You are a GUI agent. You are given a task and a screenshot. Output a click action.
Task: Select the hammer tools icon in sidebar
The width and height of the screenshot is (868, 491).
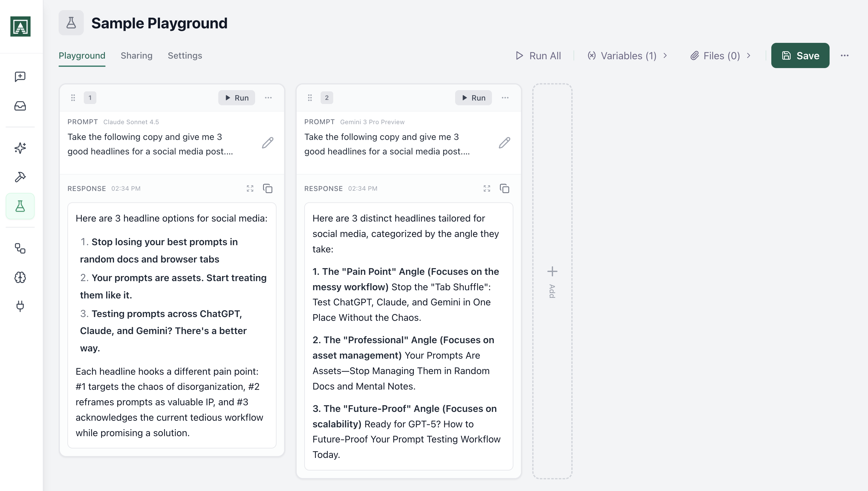20,177
